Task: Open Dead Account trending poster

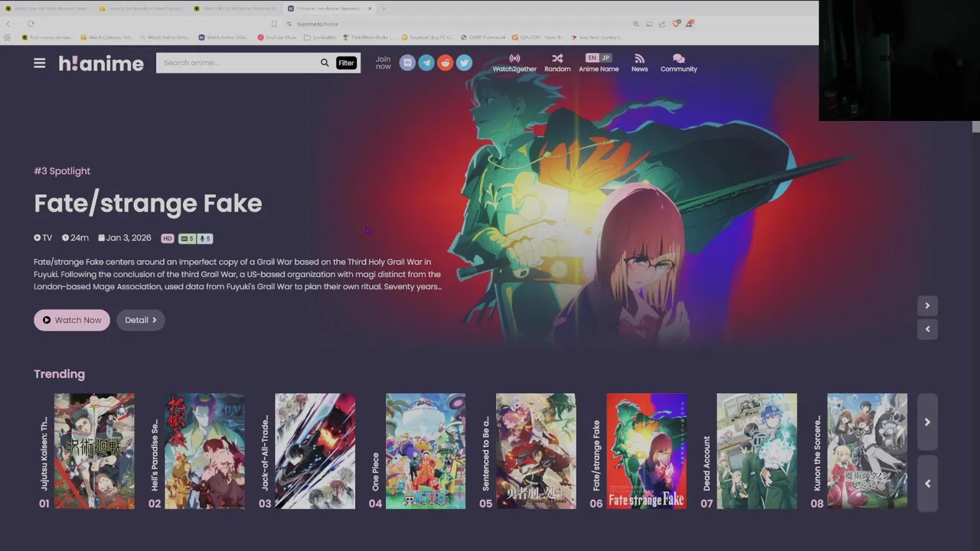Action: click(x=756, y=452)
